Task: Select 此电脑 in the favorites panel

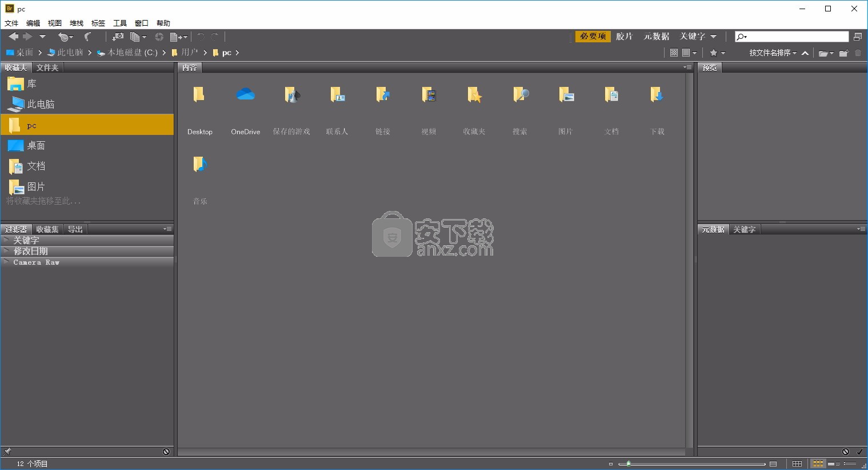Action: (87, 104)
